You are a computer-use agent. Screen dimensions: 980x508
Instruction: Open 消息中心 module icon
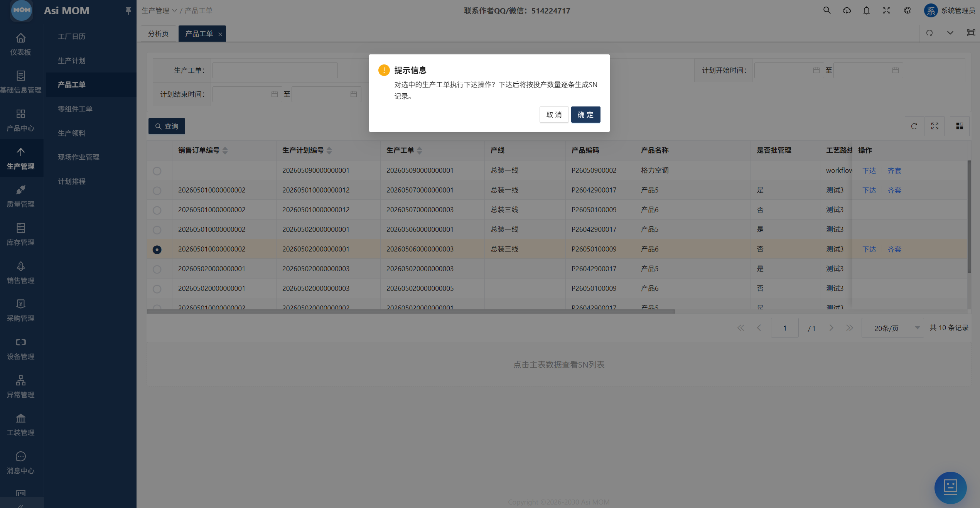(21, 456)
